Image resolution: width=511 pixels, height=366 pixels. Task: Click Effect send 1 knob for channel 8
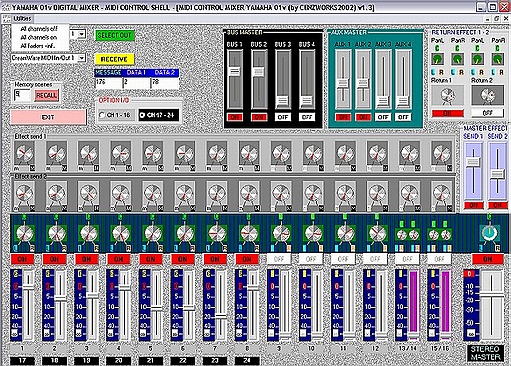[x=249, y=153]
